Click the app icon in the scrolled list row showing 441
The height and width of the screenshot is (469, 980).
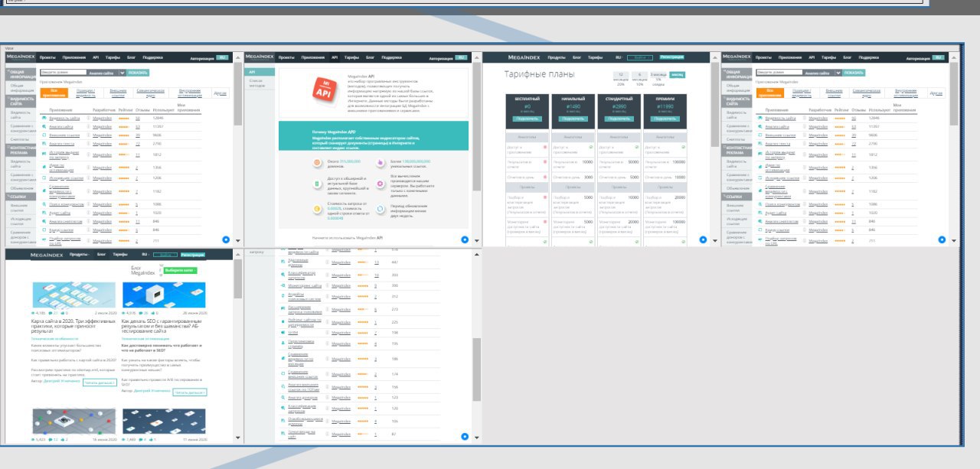click(x=283, y=262)
